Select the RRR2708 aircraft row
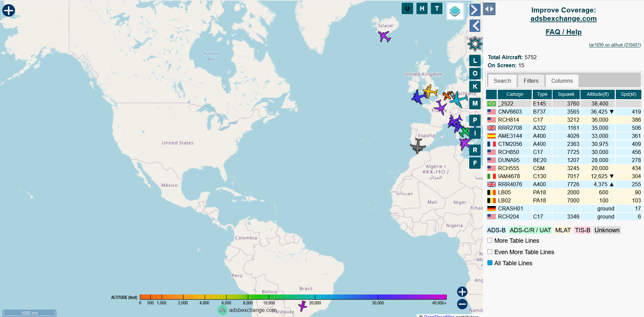The height and width of the screenshot is (317, 644). 564,128
